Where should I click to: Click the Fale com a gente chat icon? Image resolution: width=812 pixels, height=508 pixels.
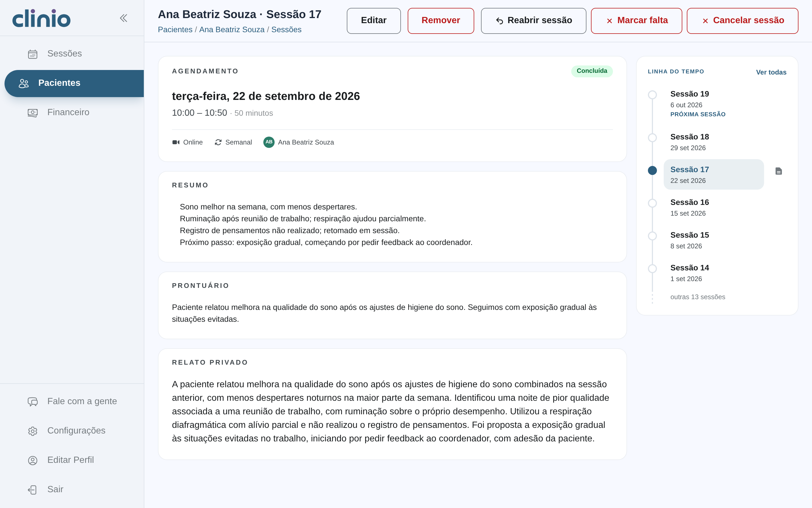(32, 402)
